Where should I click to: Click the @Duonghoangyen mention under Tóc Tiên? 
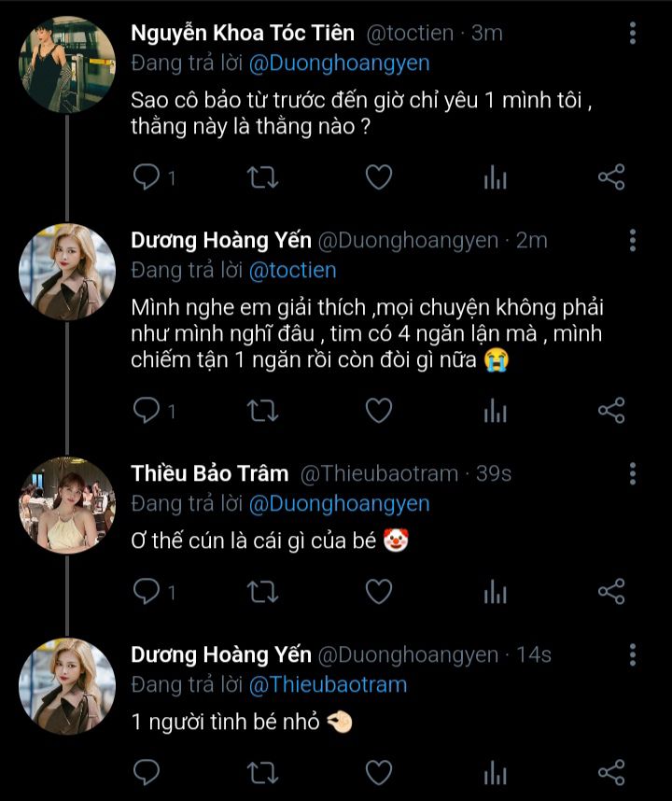(x=340, y=63)
